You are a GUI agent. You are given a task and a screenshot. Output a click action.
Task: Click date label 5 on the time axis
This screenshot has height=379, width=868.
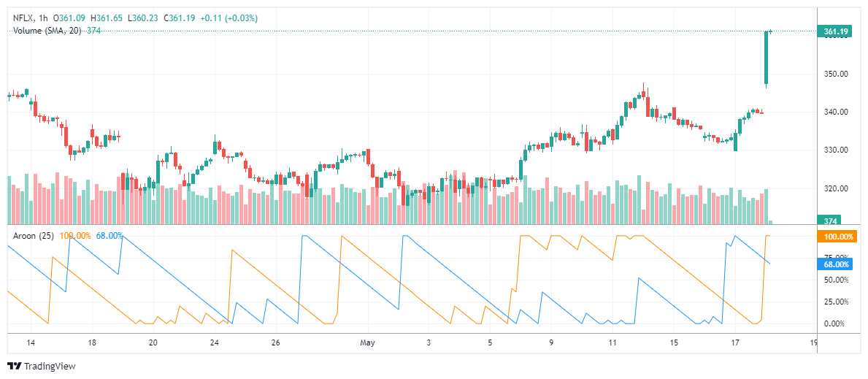[x=490, y=343]
